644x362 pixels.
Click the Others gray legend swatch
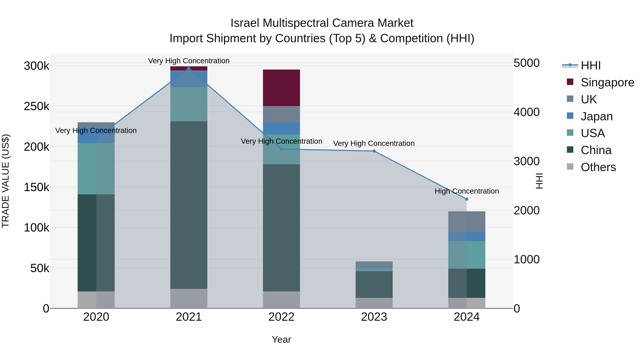coord(570,167)
